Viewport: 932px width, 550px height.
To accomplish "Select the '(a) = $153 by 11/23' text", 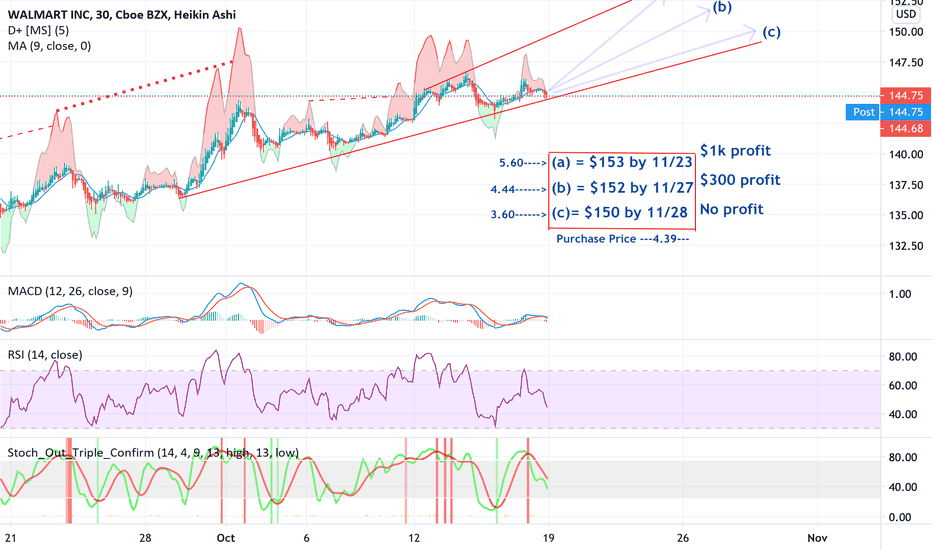I will click(x=622, y=162).
